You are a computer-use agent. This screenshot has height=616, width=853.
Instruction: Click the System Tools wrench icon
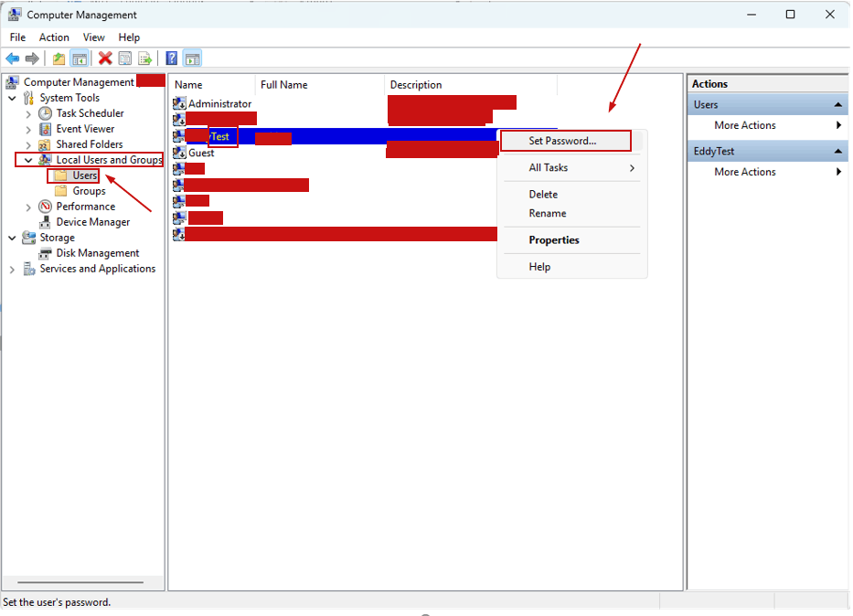29,98
